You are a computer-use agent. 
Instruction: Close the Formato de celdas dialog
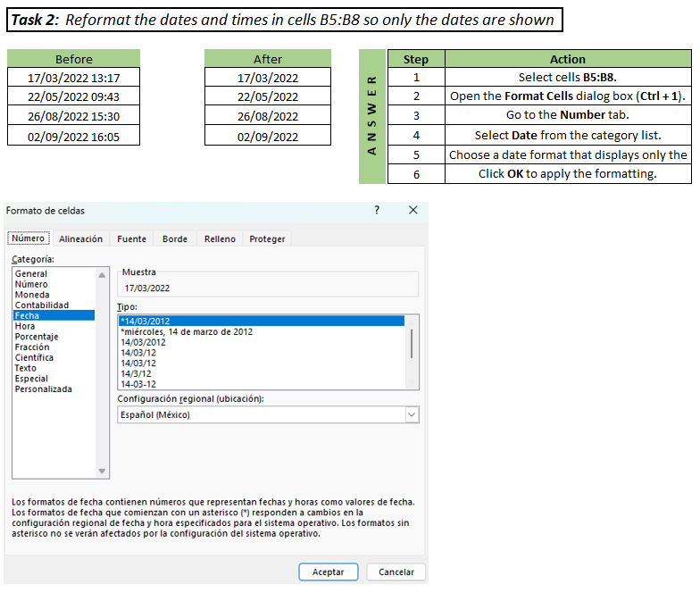412,211
